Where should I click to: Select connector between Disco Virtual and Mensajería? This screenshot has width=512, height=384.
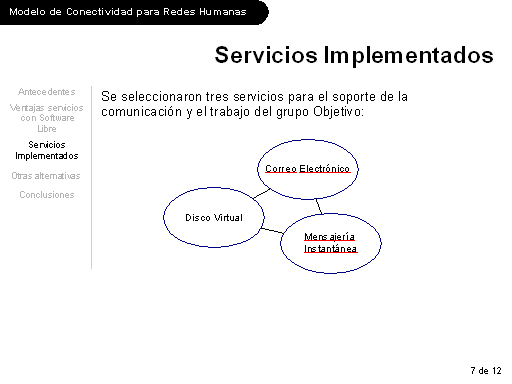pos(272,231)
